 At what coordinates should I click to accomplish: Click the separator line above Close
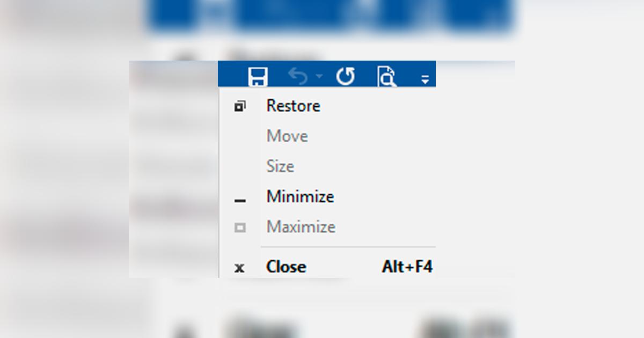point(348,247)
